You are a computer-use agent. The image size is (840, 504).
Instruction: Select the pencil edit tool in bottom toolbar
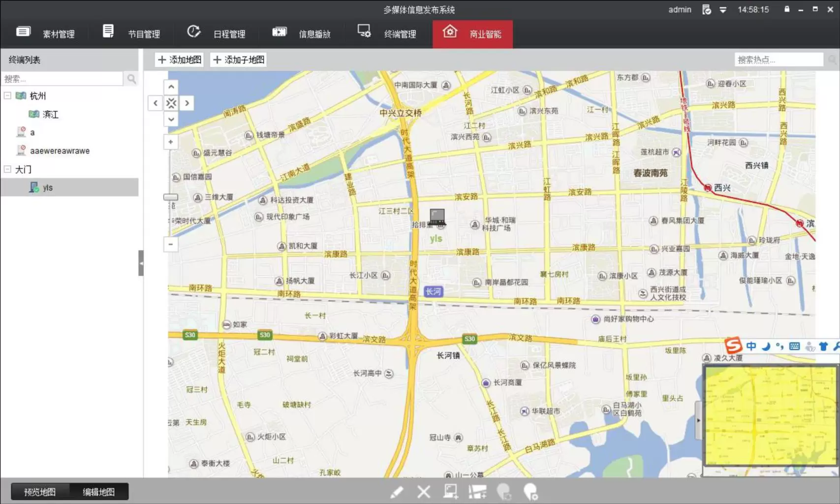click(397, 492)
